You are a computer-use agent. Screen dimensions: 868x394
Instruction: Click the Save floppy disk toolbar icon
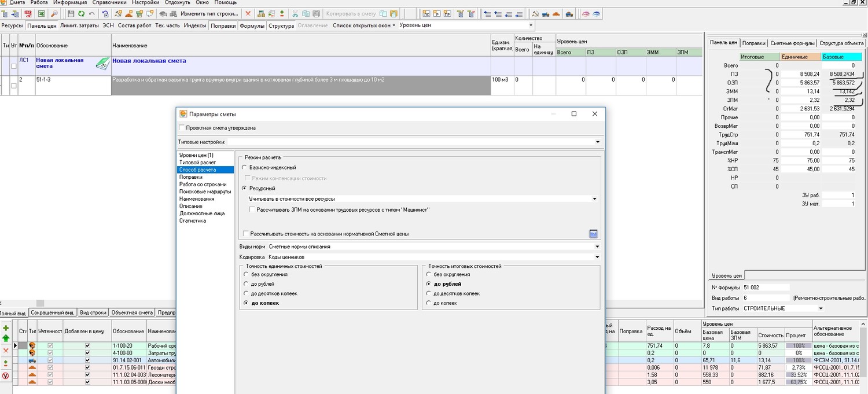click(x=71, y=13)
